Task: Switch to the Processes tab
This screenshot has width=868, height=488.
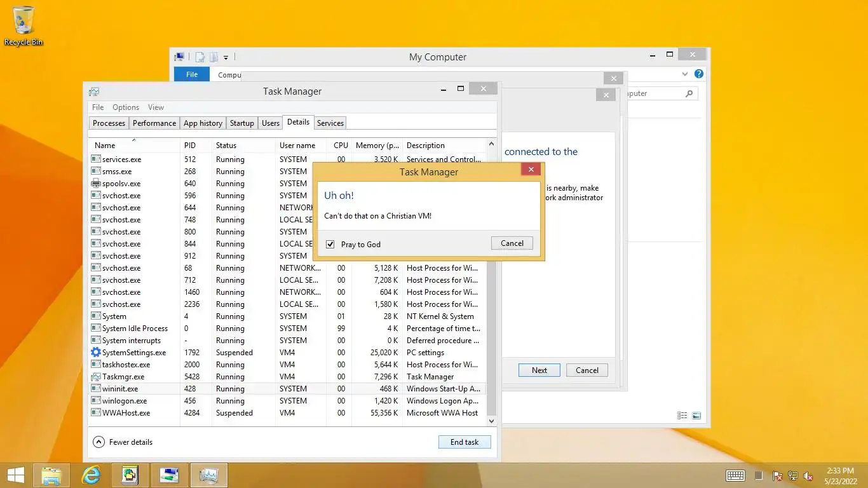Action: click(x=109, y=123)
